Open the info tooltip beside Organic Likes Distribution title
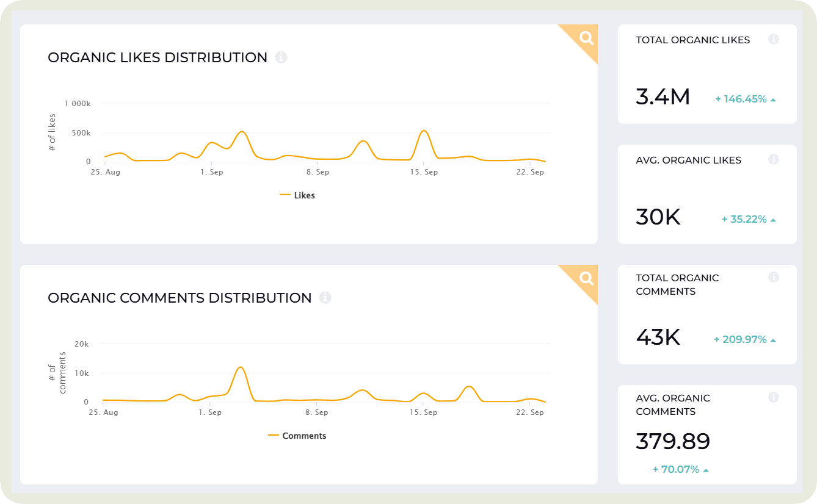This screenshot has height=504, width=817. (x=281, y=57)
